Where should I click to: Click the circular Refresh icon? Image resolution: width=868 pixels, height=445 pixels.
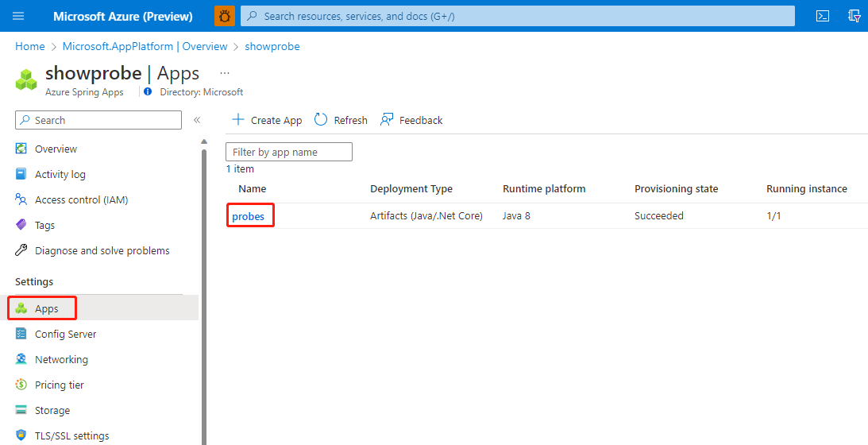tap(321, 120)
